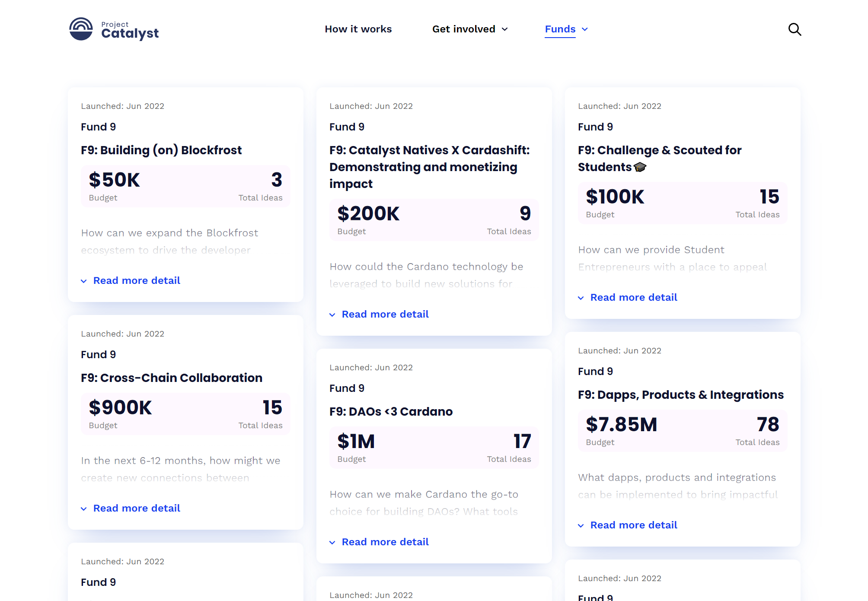The height and width of the screenshot is (601, 868).
Task: Read more detail on Dapps, Products & Integrations
Action: pos(634,525)
